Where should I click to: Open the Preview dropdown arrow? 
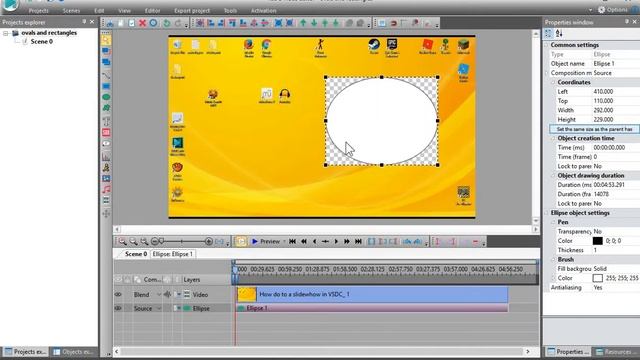click(284, 242)
